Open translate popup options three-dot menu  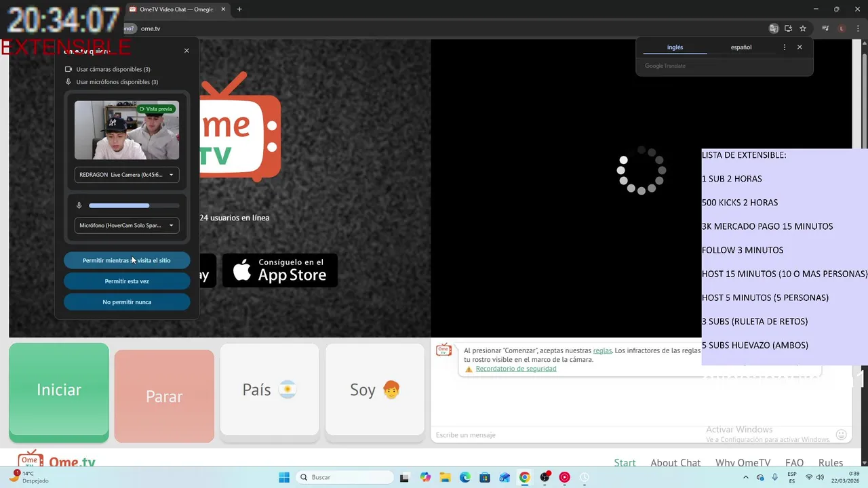pos(785,47)
